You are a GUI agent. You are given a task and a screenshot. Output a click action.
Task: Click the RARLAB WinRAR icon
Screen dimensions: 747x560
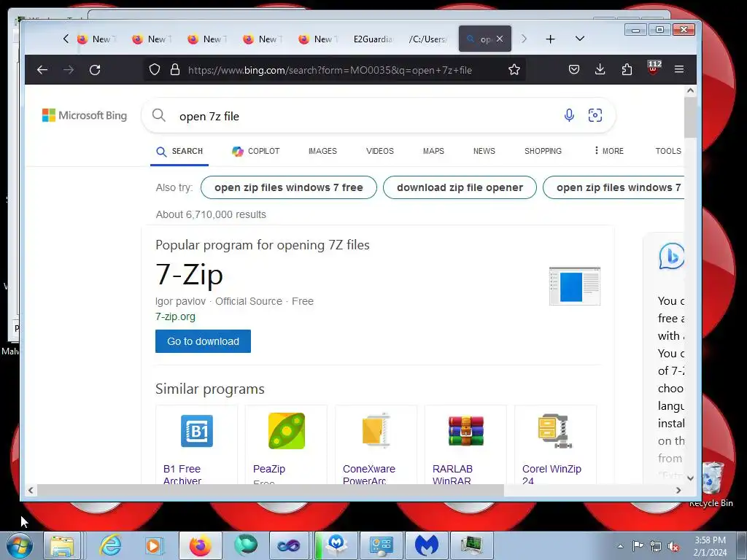[x=466, y=430]
